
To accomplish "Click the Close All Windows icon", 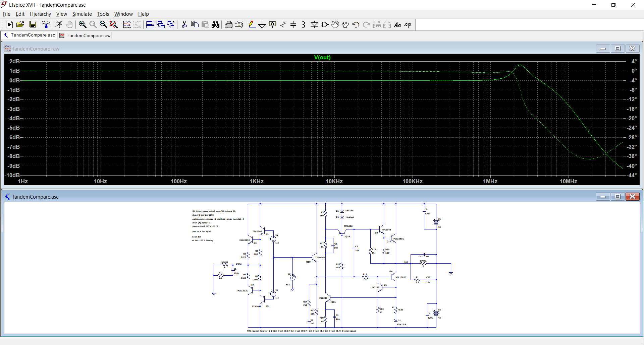I will [x=171, y=24].
